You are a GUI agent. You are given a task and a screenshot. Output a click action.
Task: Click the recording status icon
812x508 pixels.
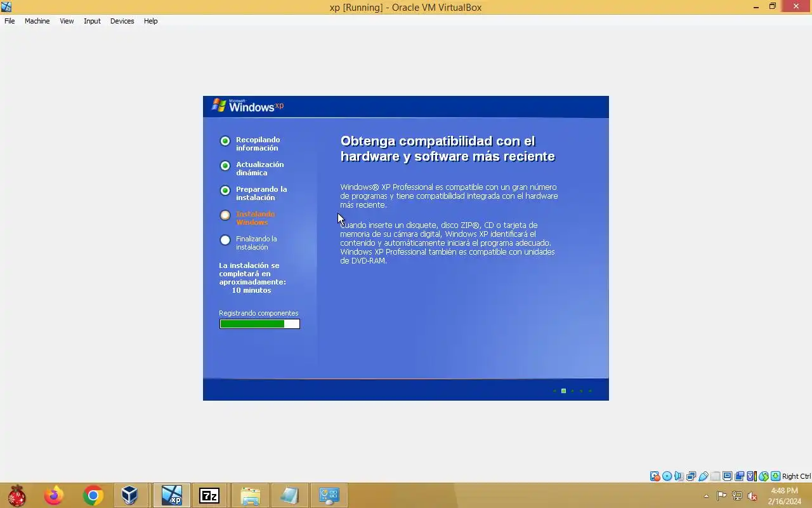click(x=739, y=476)
